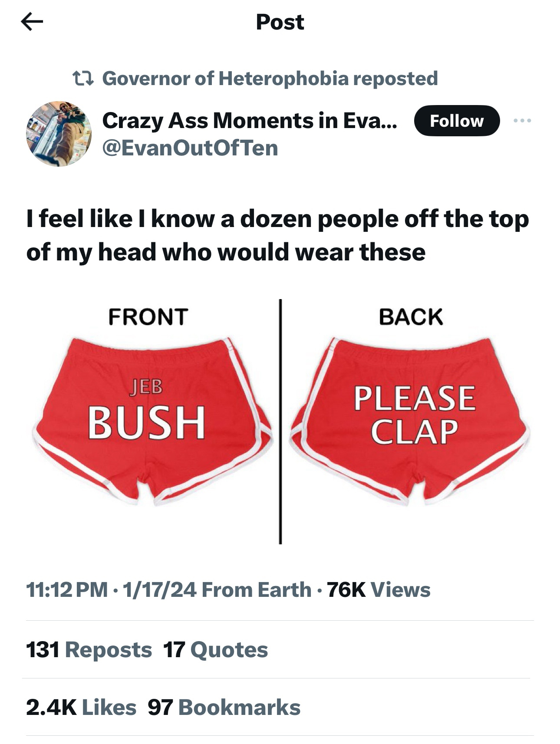Image resolution: width=560 pixels, height=744 pixels.
Task: View the 76K Views analytics
Action: click(378, 589)
